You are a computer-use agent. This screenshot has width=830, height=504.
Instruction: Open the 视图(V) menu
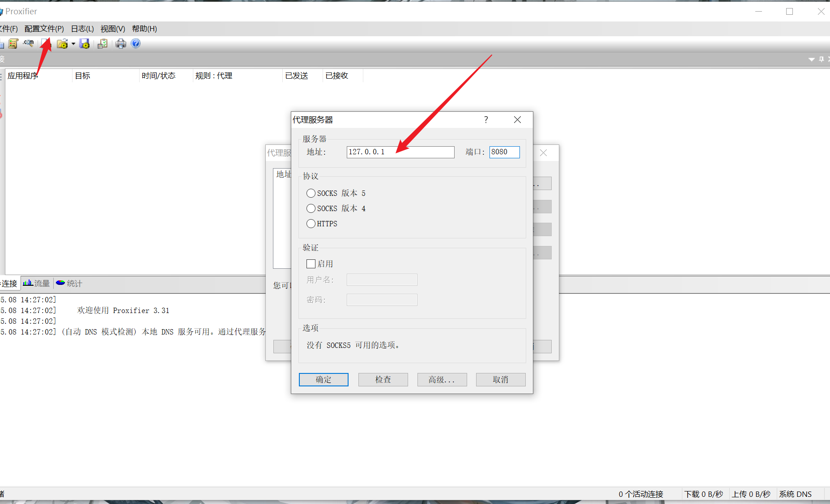click(x=112, y=28)
